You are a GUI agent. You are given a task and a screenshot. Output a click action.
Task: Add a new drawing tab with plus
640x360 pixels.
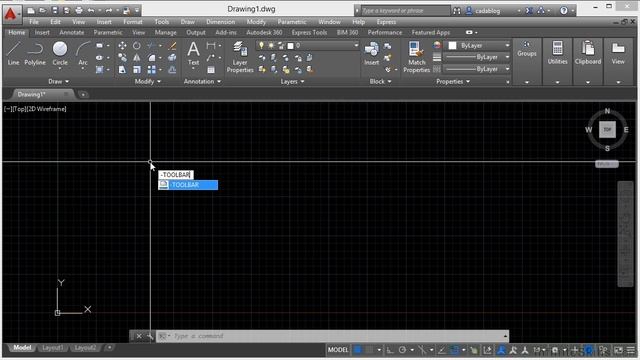[x=83, y=95]
